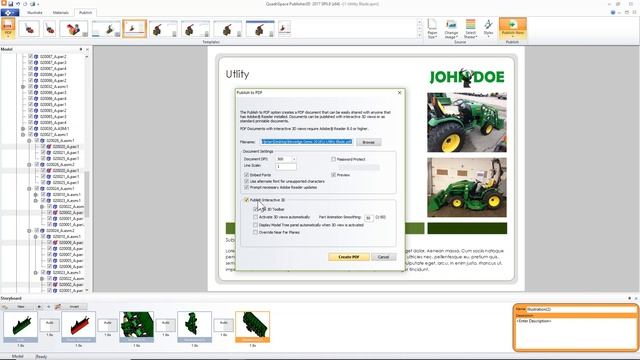Select the first template thumbnail in gallery

point(29,29)
